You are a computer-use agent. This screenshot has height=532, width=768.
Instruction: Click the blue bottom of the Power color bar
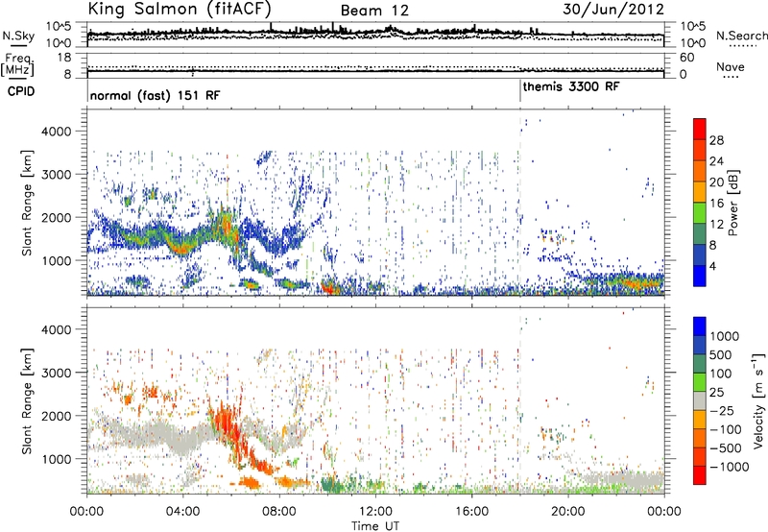tap(700, 276)
